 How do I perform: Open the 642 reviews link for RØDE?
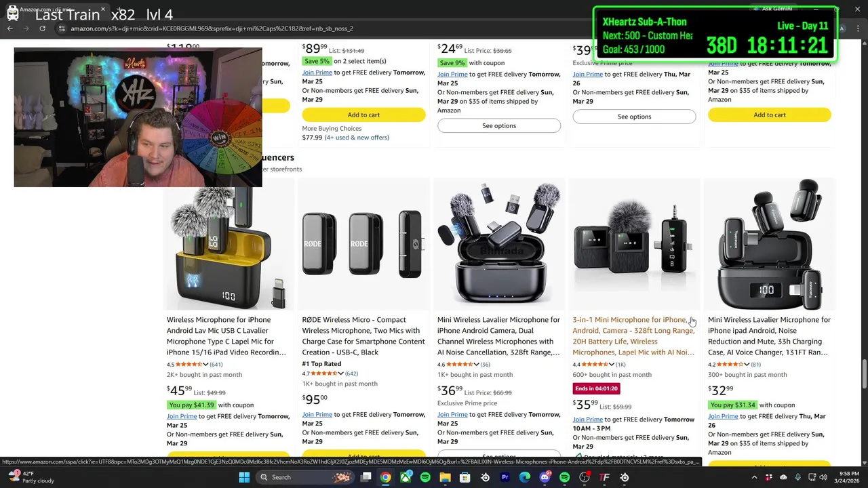[351, 373]
